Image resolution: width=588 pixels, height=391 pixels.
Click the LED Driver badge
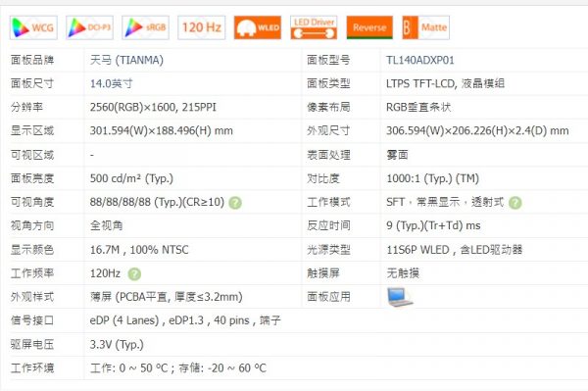(314, 27)
